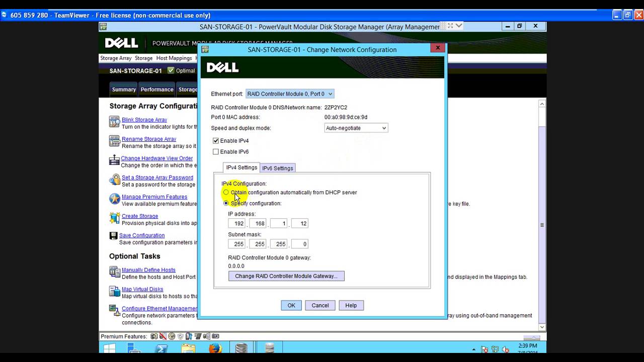Image resolution: width=644 pixels, height=362 pixels.
Task: Click the network status tray icon
Action: coord(495,349)
